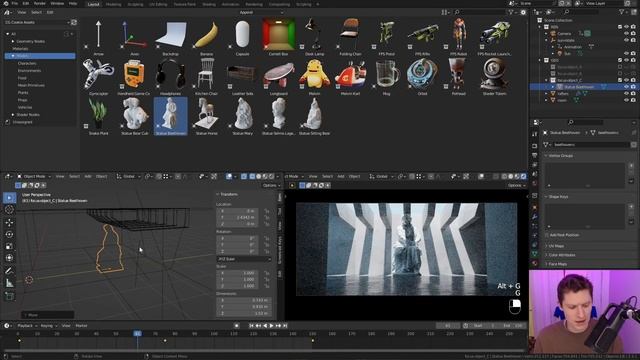Screen dimensions: 640x360
Task: Open outliner filter dropdown
Action: 624,12
